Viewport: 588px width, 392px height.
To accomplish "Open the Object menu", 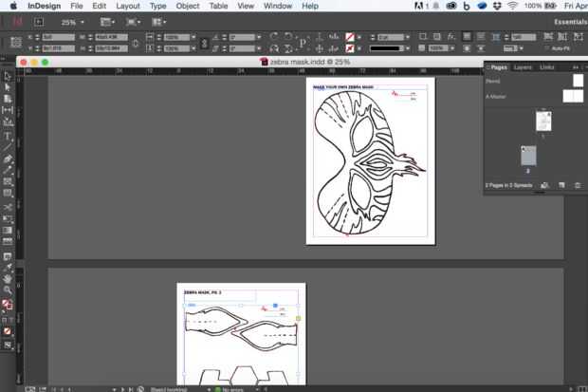I will click(x=188, y=6).
